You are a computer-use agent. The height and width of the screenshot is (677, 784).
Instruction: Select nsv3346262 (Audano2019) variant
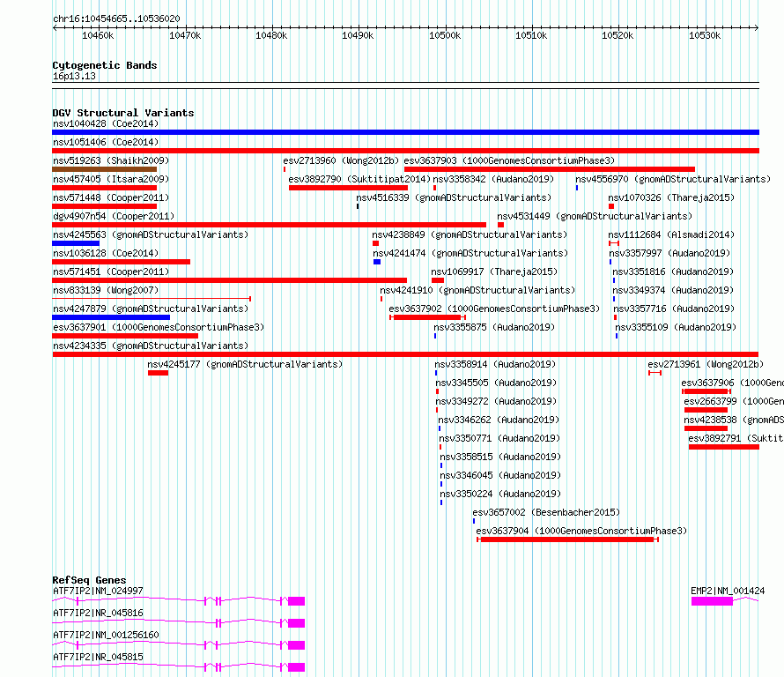[499, 420]
